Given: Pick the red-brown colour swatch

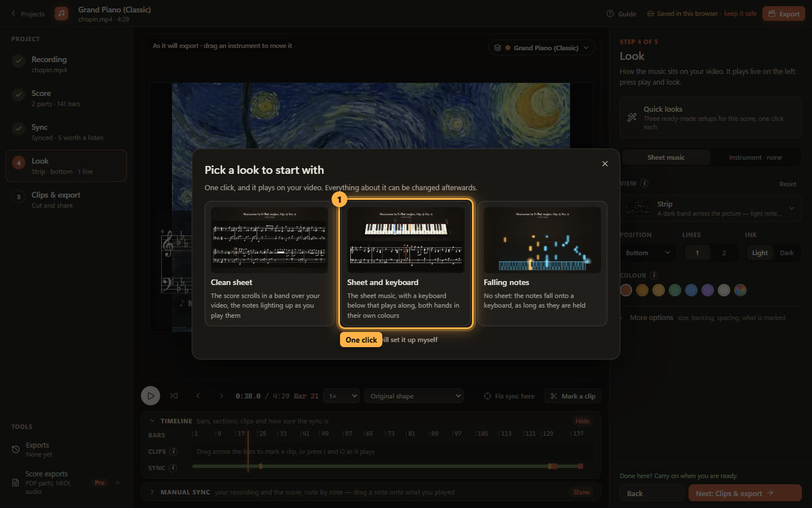Looking at the screenshot, I should [x=626, y=290].
